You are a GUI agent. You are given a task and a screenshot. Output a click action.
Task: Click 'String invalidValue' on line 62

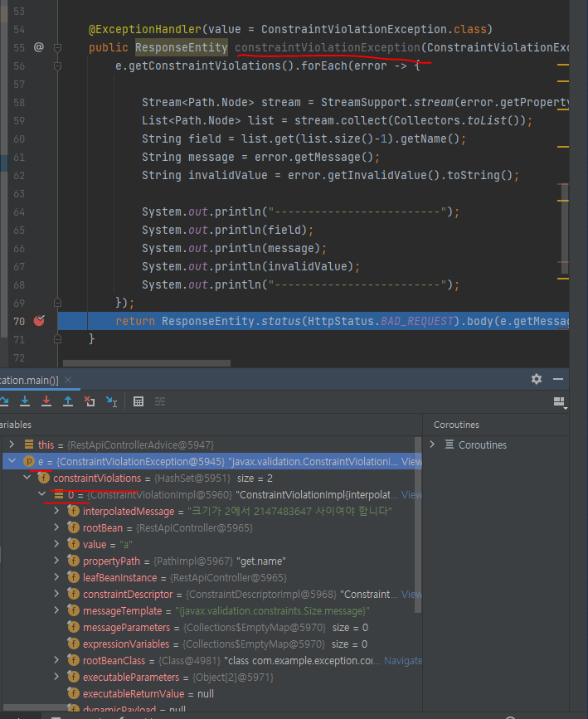click(205, 175)
